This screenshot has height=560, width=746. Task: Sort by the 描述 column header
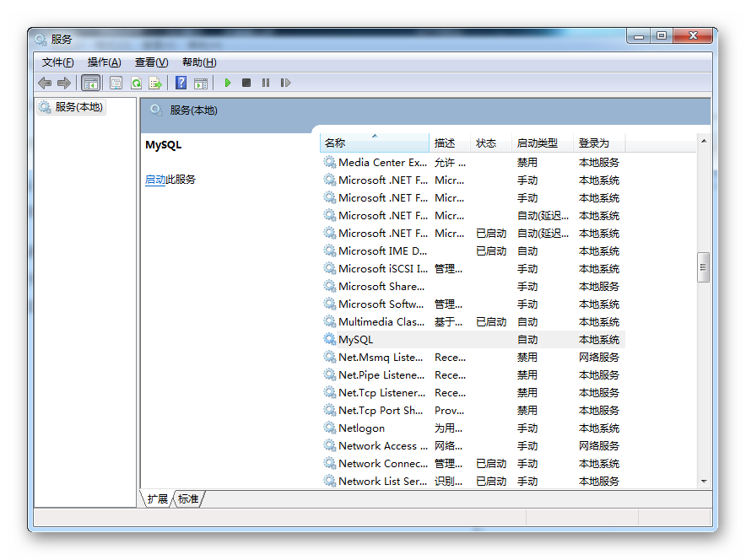pyautogui.click(x=450, y=143)
